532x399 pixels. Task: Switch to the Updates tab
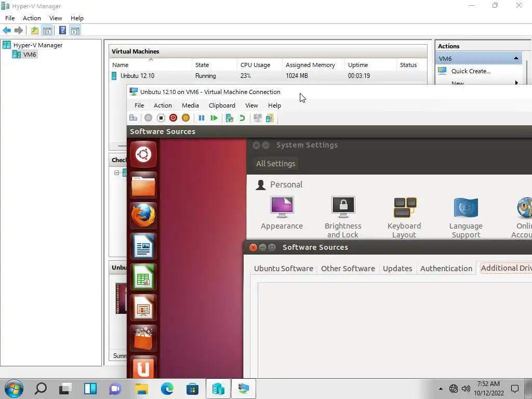pyautogui.click(x=397, y=269)
